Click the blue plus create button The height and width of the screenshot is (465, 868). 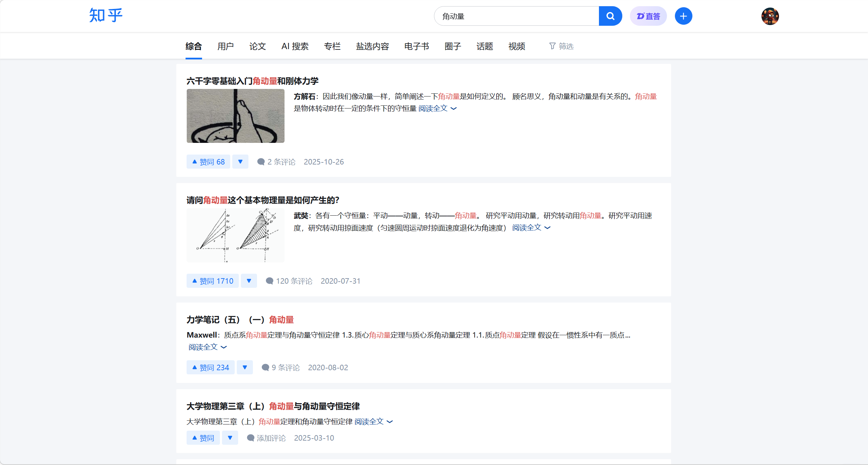point(683,16)
